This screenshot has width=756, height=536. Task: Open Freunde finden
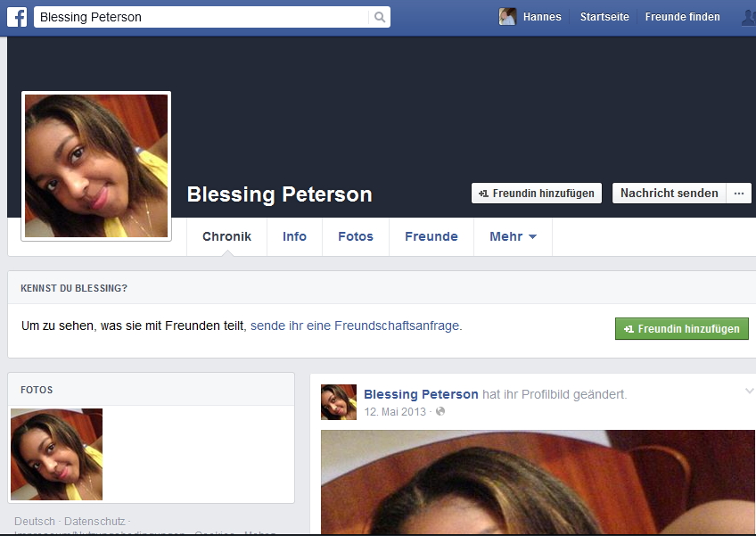point(682,17)
